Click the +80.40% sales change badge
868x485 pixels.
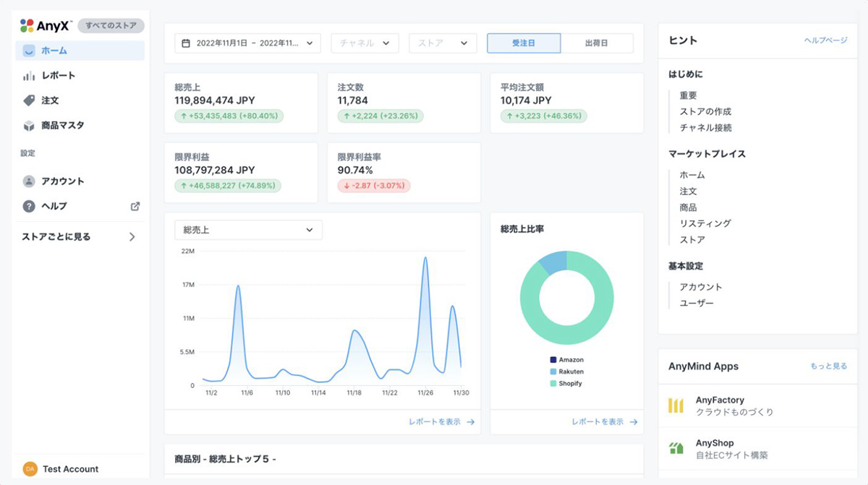229,116
